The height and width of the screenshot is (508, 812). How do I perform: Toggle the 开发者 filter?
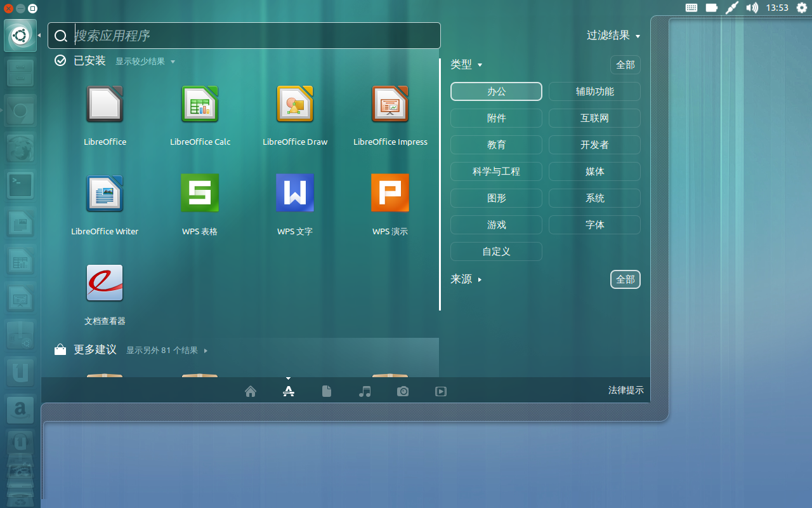594,145
